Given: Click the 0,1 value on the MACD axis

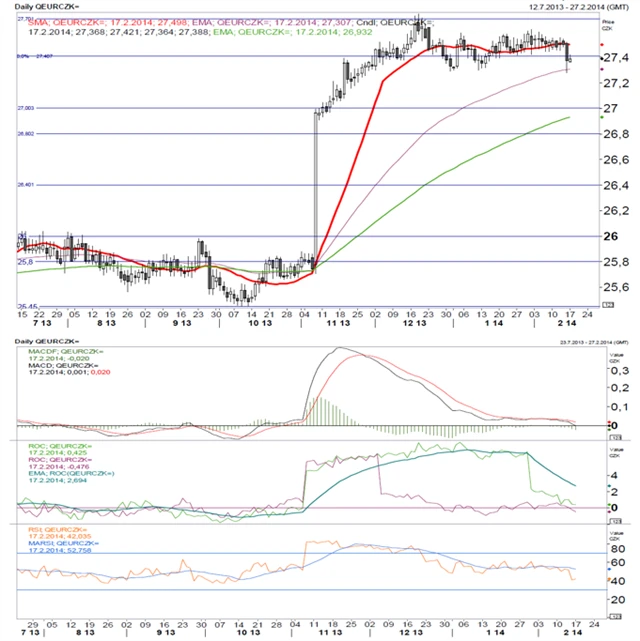Looking at the screenshot, I should point(620,406).
